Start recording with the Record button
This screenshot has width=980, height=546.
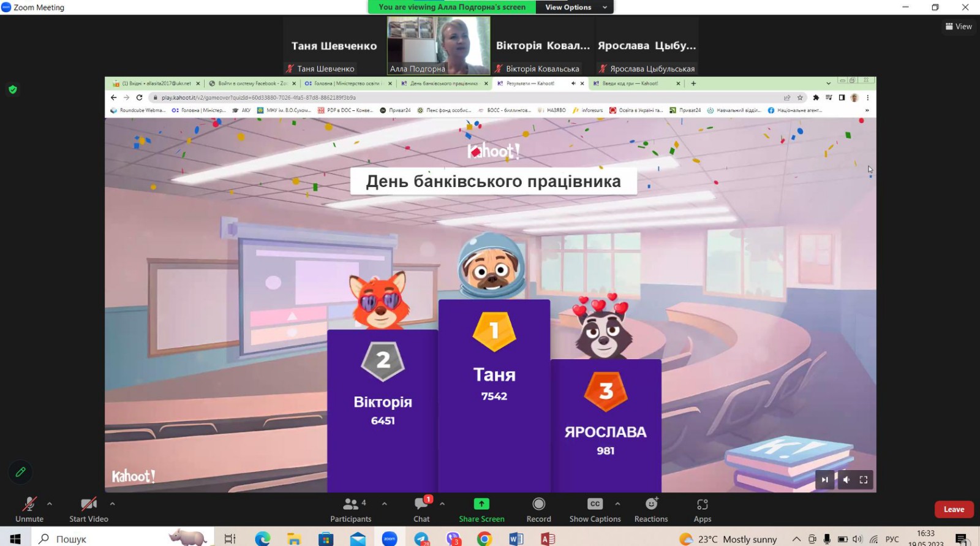[538, 509]
